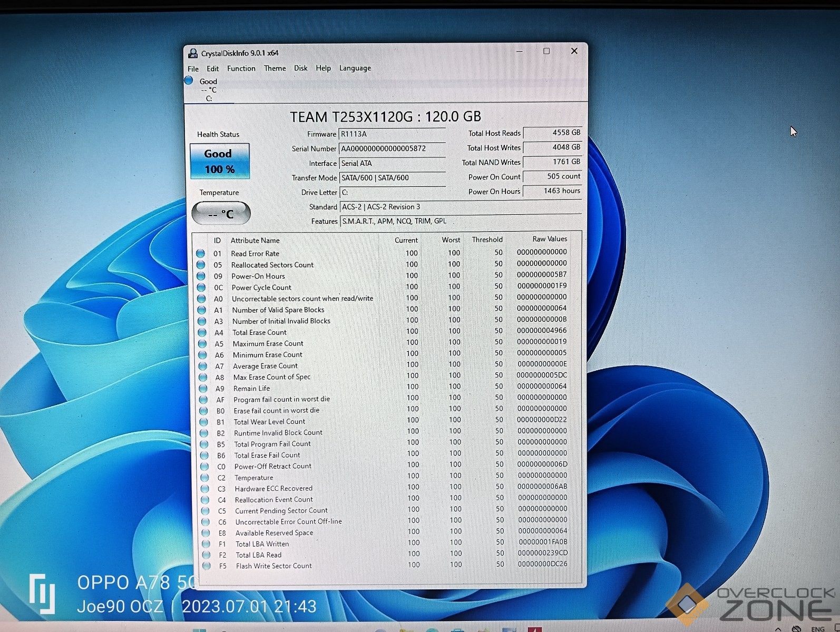Click the Attribute Name column header
Viewport: 840px width, 632px height.
(255, 240)
